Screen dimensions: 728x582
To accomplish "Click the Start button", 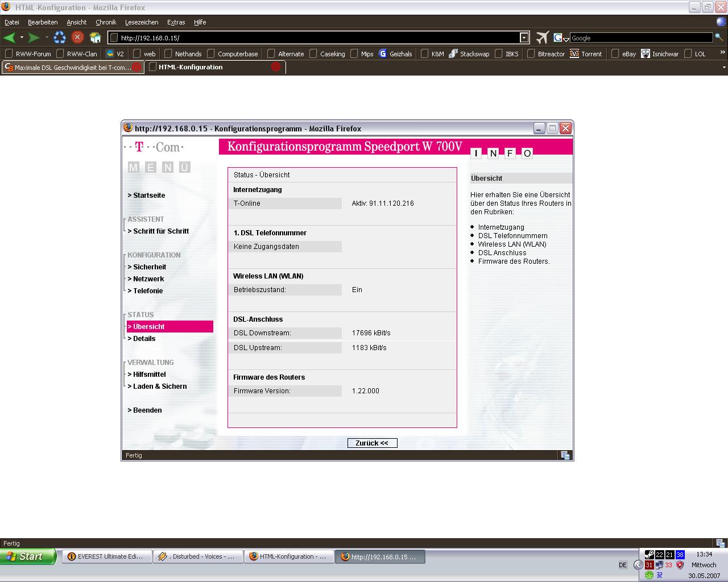I will click(28, 556).
